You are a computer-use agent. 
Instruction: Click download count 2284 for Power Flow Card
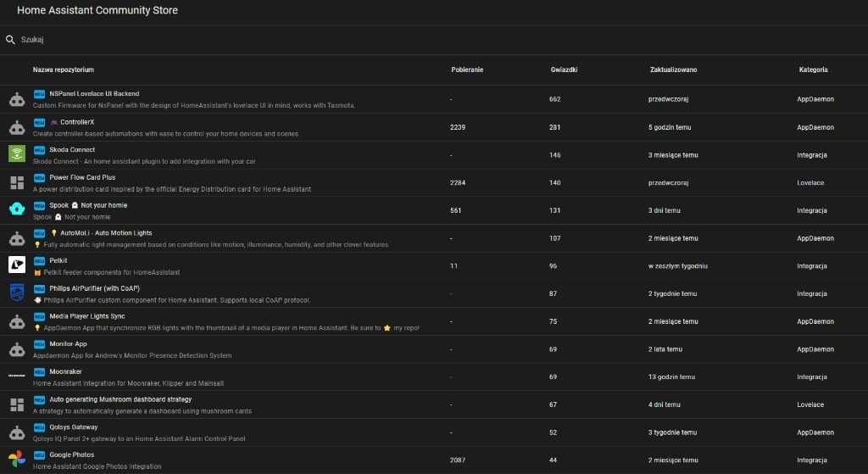pos(458,183)
